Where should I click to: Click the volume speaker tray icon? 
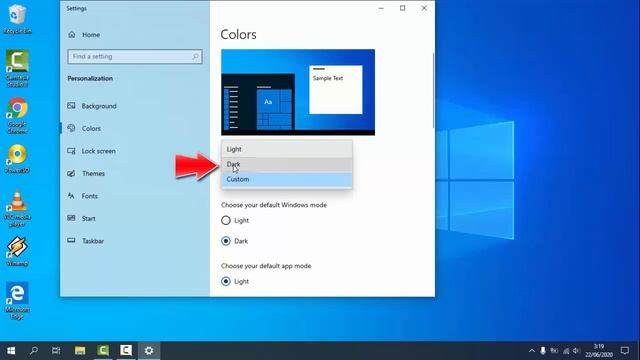[x=576, y=351]
